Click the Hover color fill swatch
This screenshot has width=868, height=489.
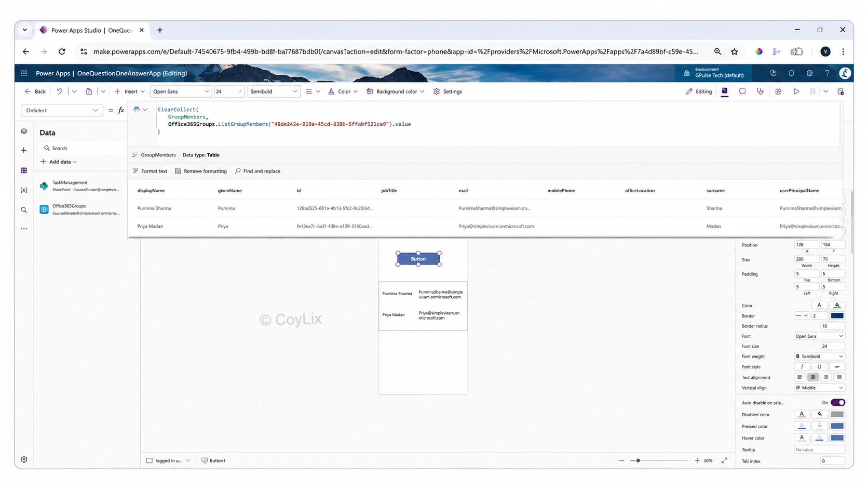pyautogui.click(x=837, y=438)
